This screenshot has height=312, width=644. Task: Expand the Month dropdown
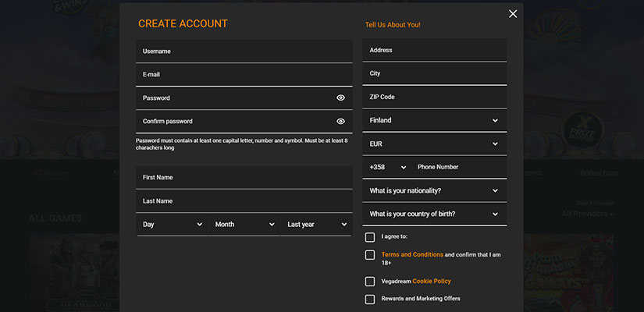[244, 225]
